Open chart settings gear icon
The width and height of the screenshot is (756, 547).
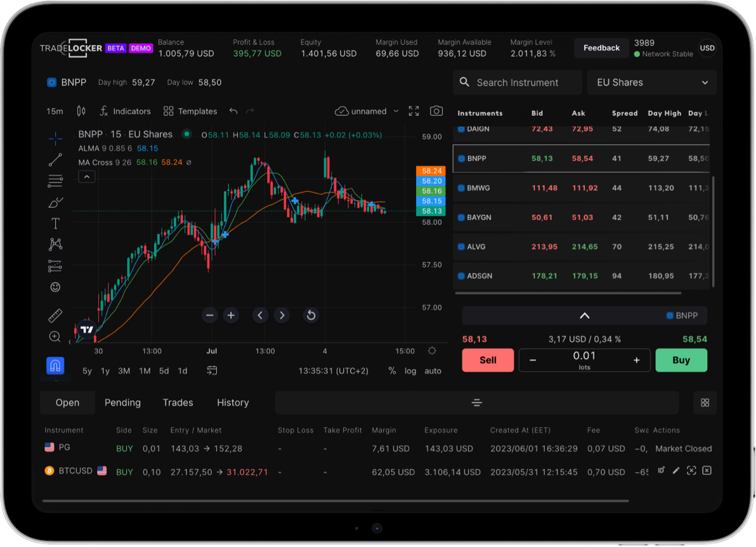click(432, 351)
